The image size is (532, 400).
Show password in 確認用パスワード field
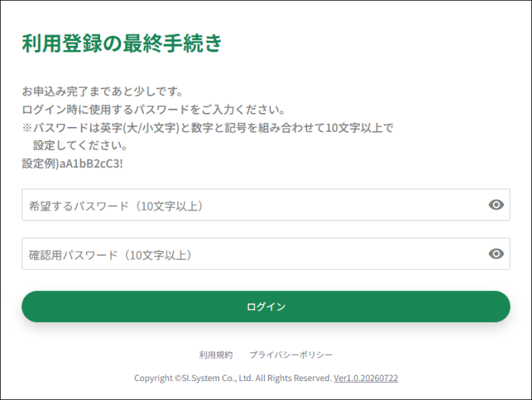[x=496, y=254]
